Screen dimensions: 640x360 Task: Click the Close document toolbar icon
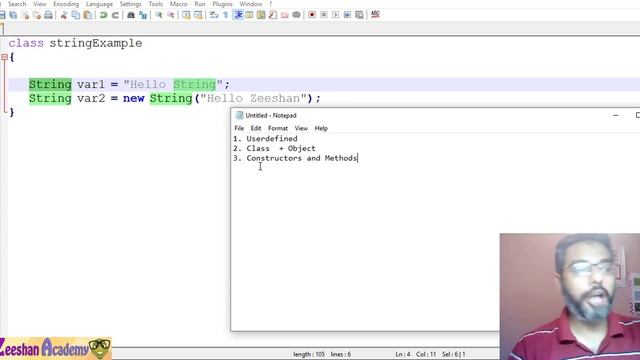tap(25, 15)
